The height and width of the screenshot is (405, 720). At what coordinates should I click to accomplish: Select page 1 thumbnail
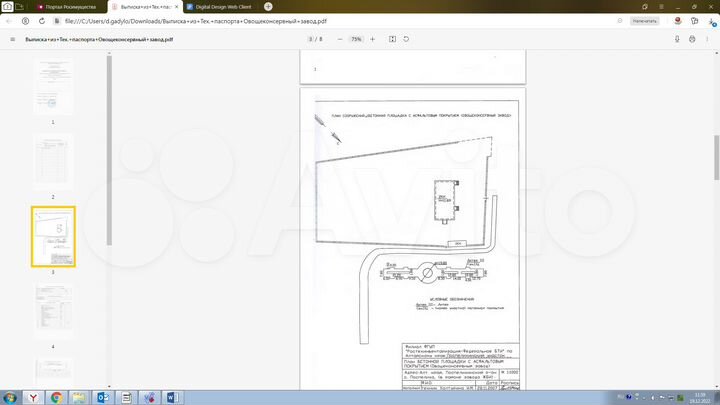pos(53,86)
